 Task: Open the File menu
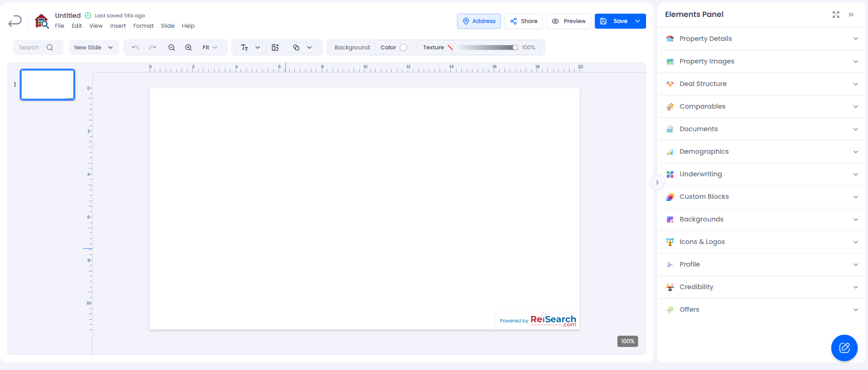click(60, 26)
